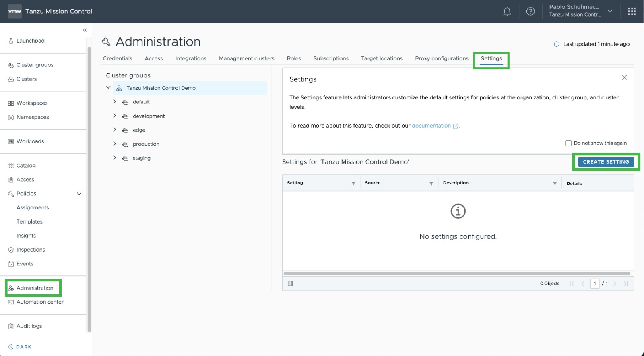The height and width of the screenshot is (356, 644).
Task: Switch to Integrations tab
Action: pos(191,58)
